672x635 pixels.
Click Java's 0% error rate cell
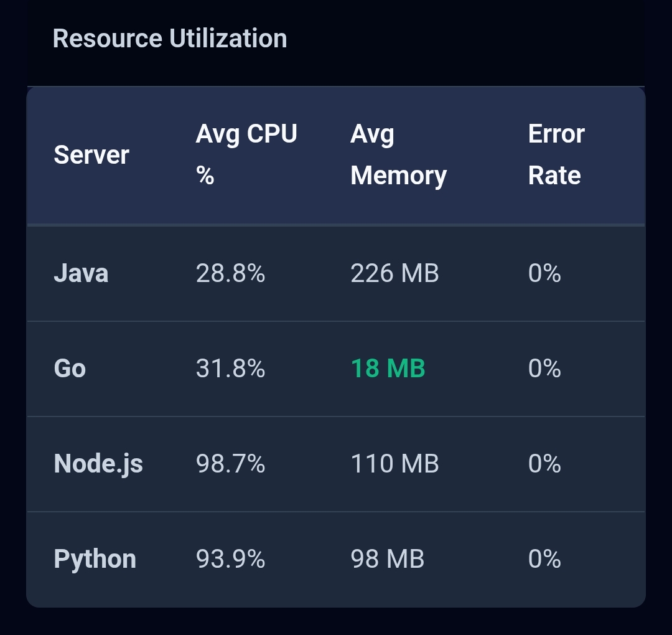tap(544, 273)
